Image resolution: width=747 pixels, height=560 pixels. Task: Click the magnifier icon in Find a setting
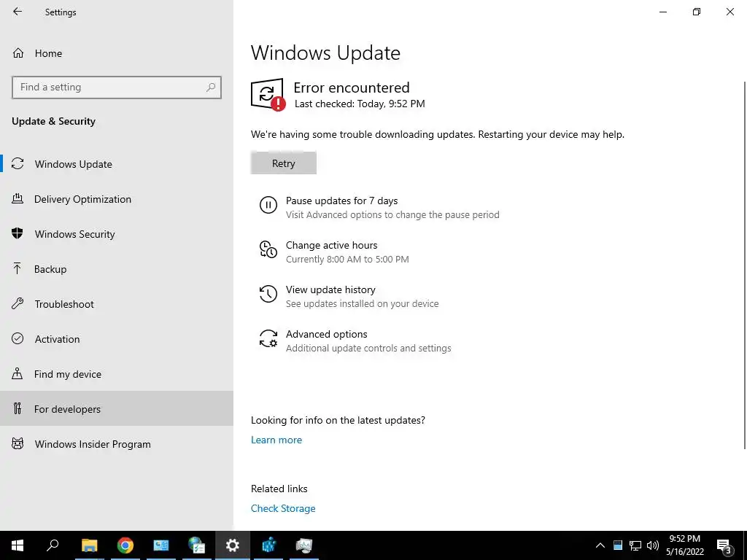pos(211,87)
